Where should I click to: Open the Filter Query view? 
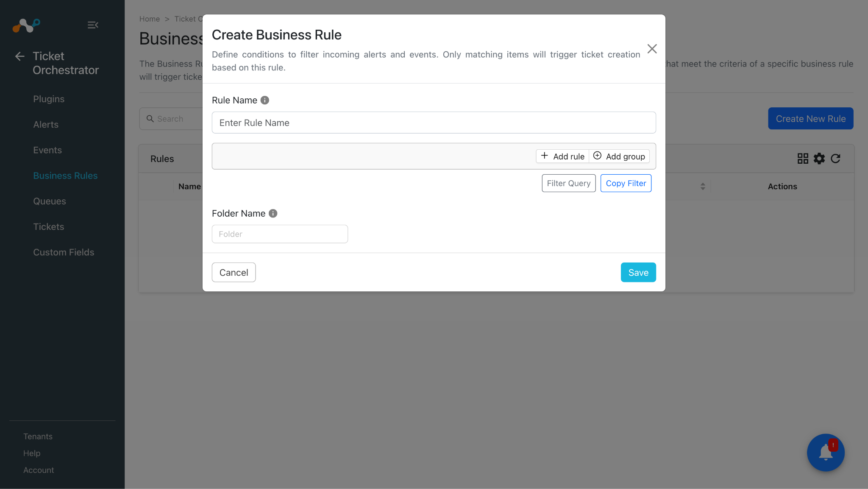point(569,183)
